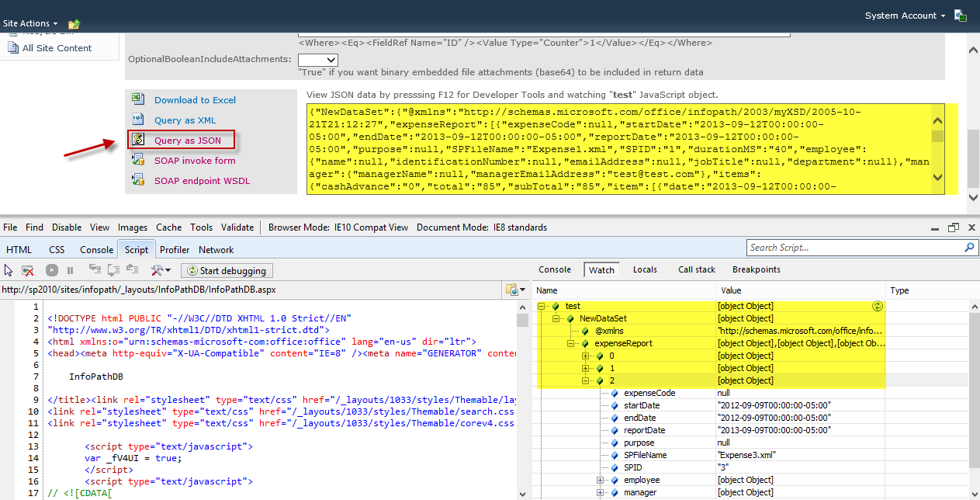Image resolution: width=980 pixels, height=500 pixels.
Task: Click the Excel icon beside System Account
Action: (960, 16)
